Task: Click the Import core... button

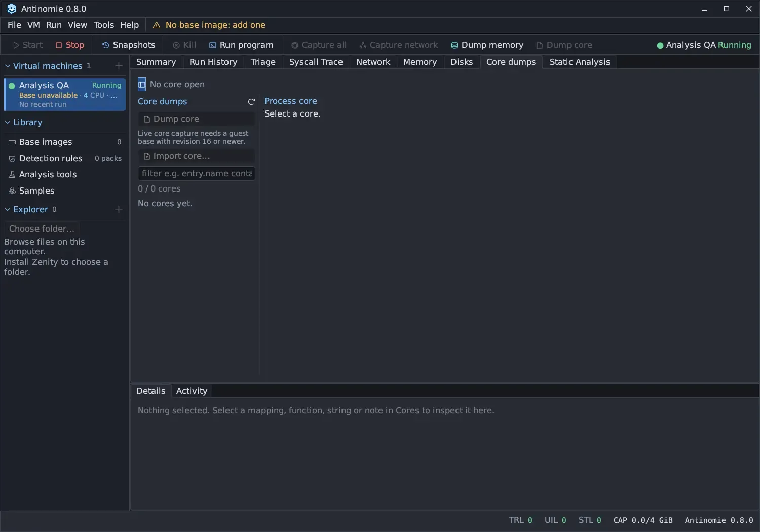Action: point(196,156)
